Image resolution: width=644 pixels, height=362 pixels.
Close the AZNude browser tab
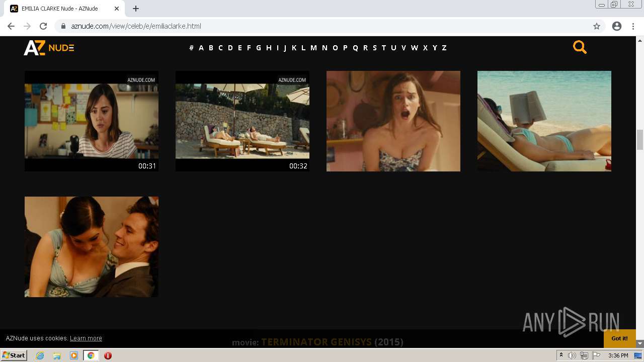pos(117,9)
